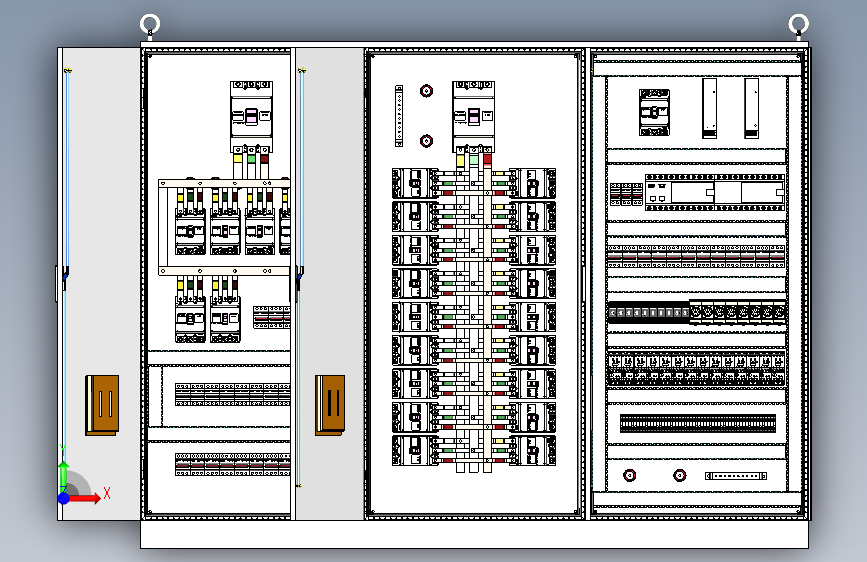Viewport: 867px width, 562px height.
Task: Select the green Y axis arrow of the triad
Action: tap(64, 471)
